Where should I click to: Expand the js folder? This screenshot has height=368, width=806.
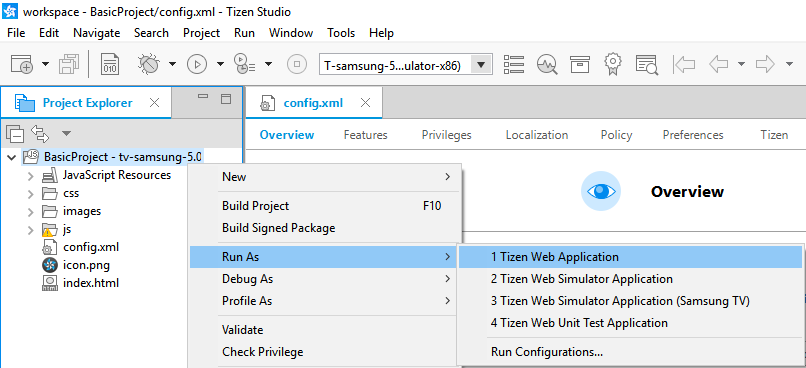(31, 229)
